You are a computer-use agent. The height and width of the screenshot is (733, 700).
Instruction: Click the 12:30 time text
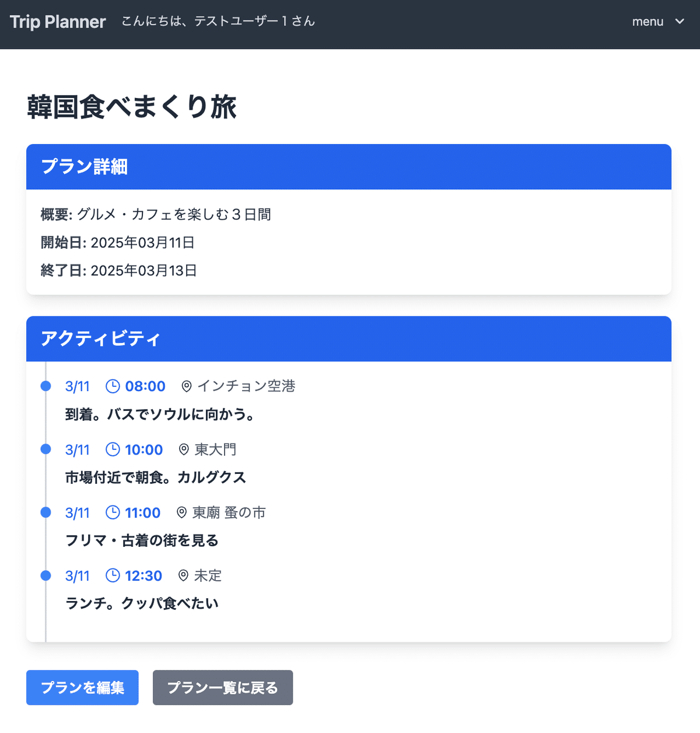(x=143, y=575)
